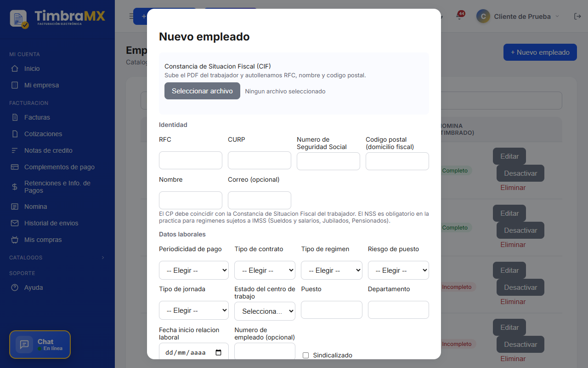Open the Tipo de regimen dropdown

(332, 270)
